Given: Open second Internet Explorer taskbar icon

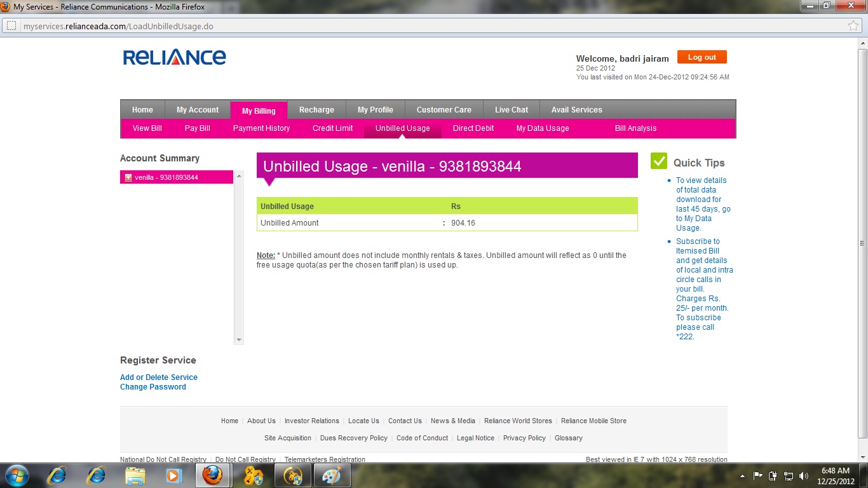Looking at the screenshot, I should [x=96, y=475].
